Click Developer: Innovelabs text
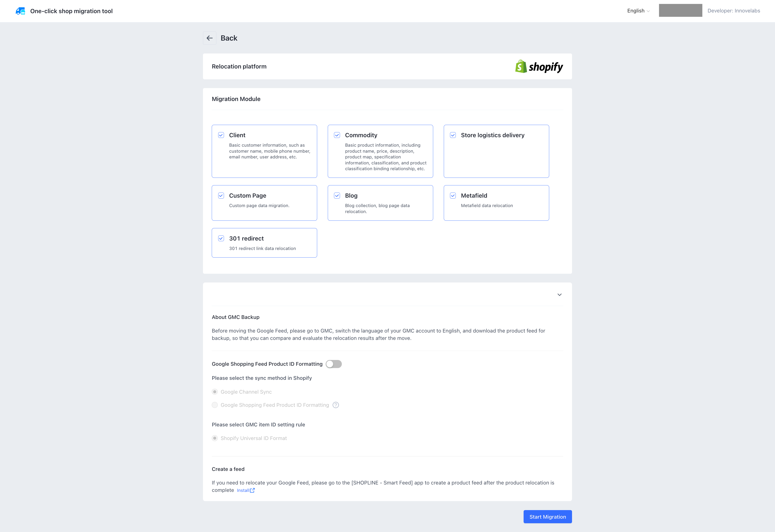The image size is (775, 532). (734, 11)
